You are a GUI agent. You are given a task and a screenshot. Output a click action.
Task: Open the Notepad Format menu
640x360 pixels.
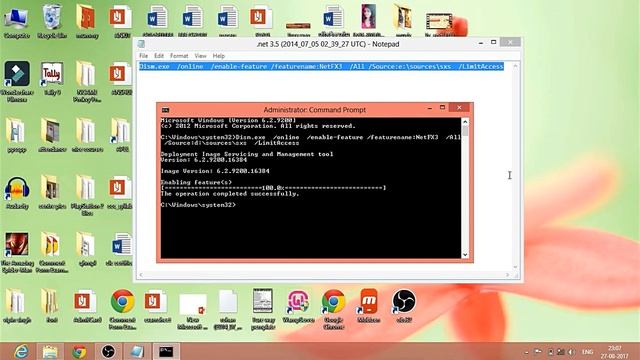179,56
